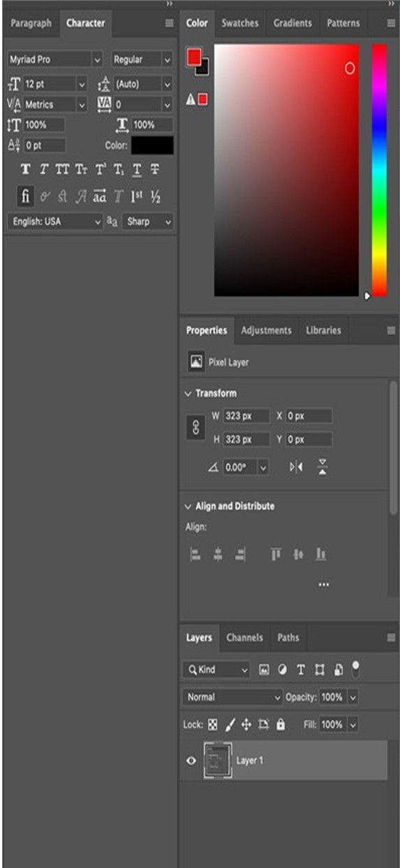
Task: Switch to the Swatches tab
Action: pos(240,23)
